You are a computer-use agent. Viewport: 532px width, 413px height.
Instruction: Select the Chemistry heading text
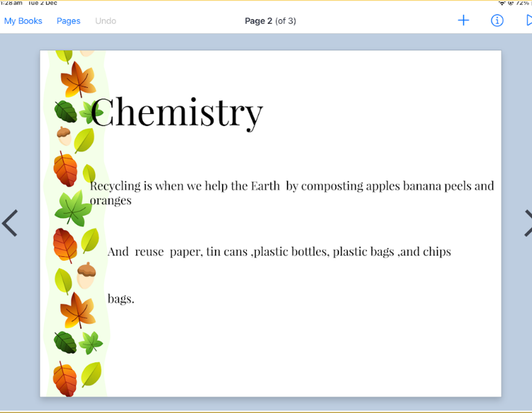[177, 112]
